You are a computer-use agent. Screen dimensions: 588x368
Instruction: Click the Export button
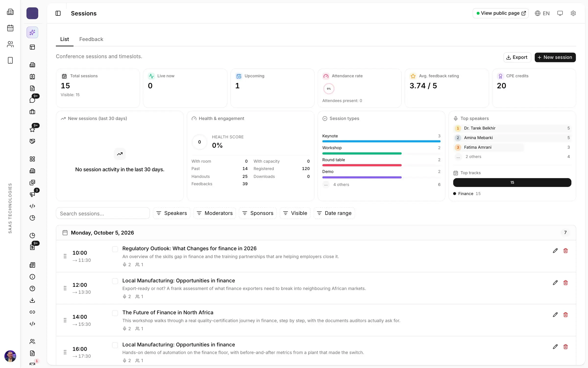(517, 57)
